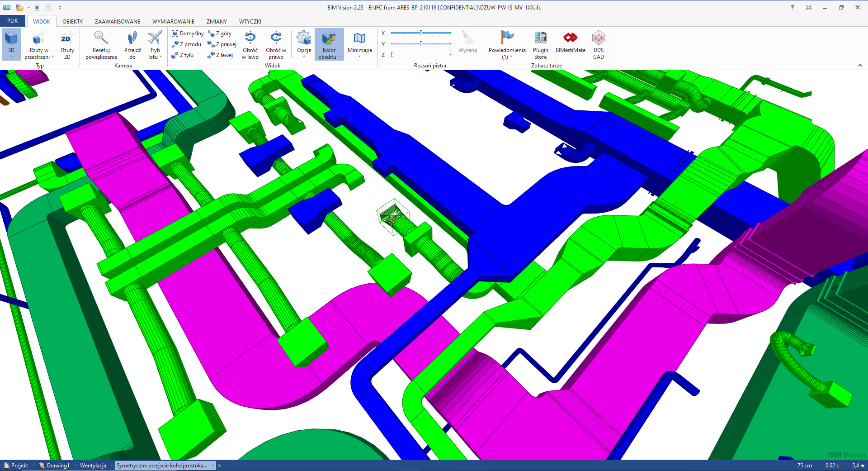
Task: Open the WYMIAROWANIE ribbon tab
Action: point(173,22)
